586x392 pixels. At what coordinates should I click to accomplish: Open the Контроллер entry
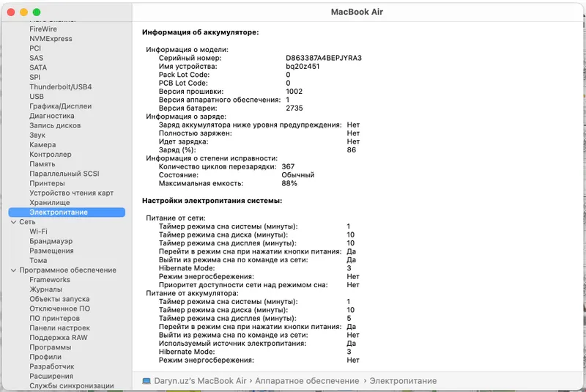pyautogui.click(x=51, y=155)
